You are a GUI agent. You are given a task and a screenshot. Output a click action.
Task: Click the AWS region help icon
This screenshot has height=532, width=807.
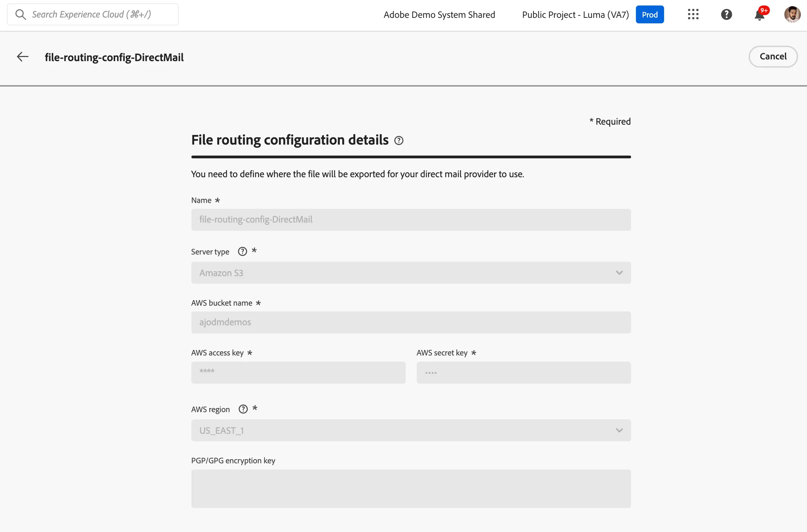(x=243, y=409)
